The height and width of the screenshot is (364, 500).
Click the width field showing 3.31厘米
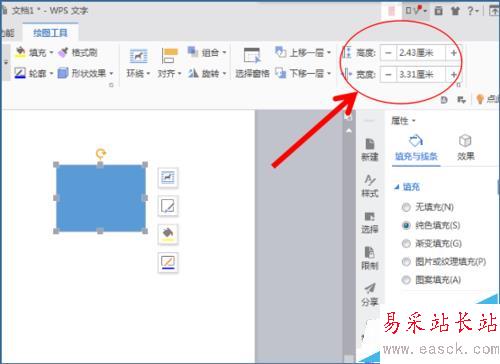(421, 74)
